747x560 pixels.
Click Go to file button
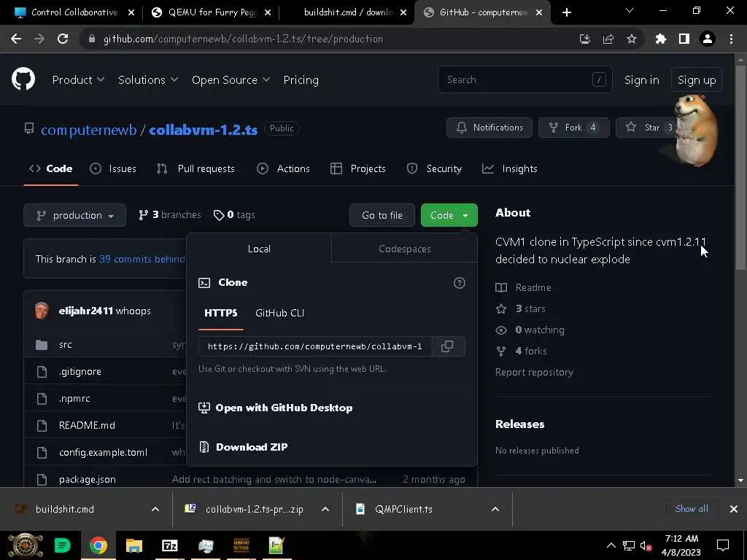tap(382, 215)
